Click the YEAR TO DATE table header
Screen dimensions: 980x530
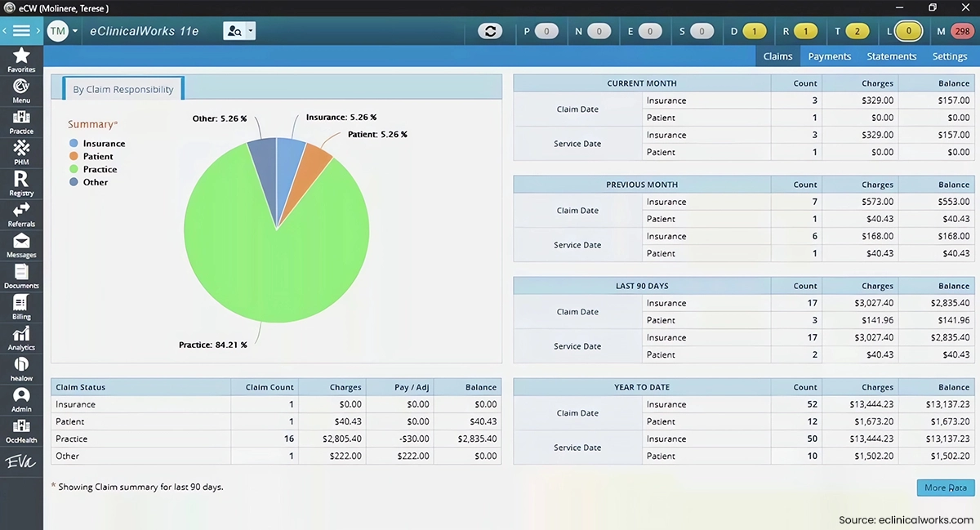pos(642,387)
